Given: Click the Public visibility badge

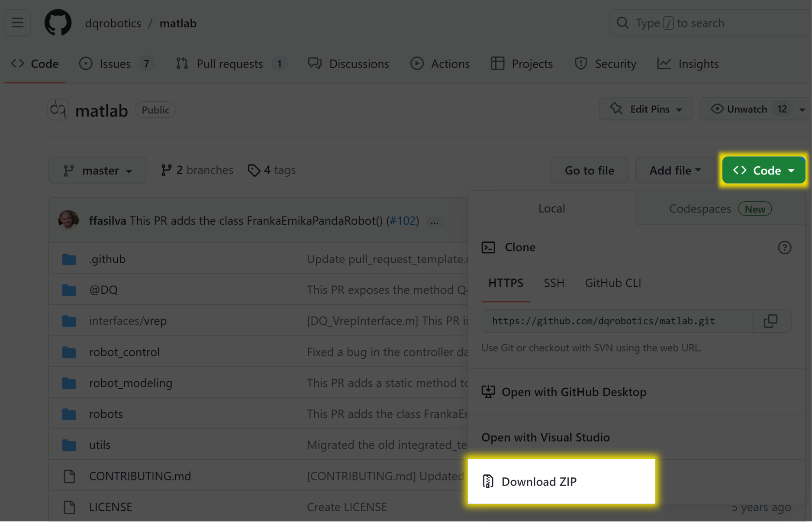Looking at the screenshot, I should click(x=155, y=110).
